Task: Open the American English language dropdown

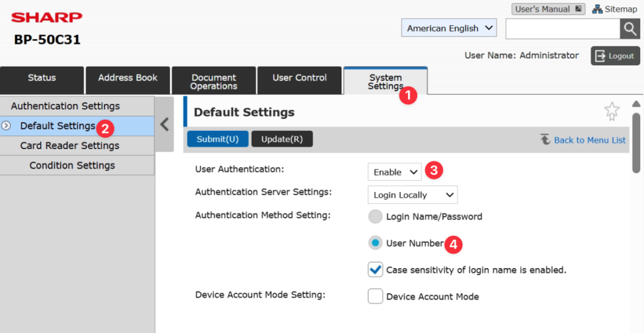Action: (449, 28)
